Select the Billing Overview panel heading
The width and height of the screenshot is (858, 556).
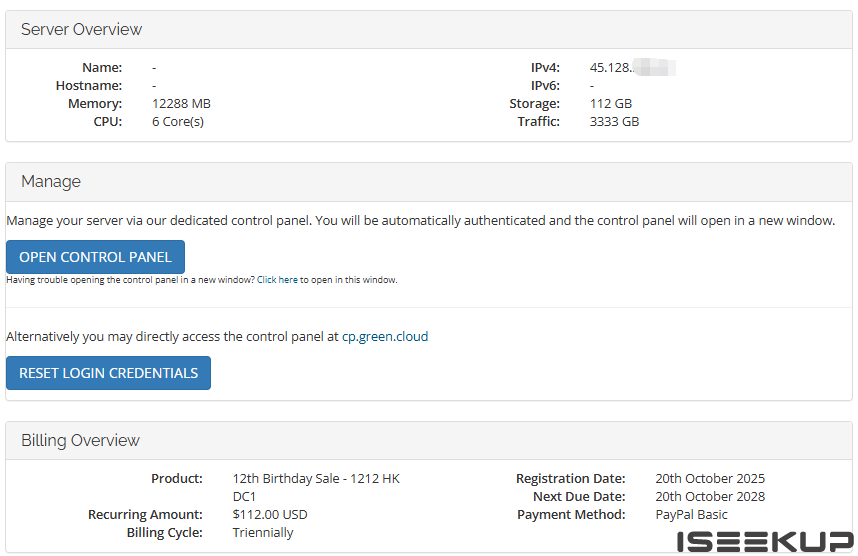[80, 441]
